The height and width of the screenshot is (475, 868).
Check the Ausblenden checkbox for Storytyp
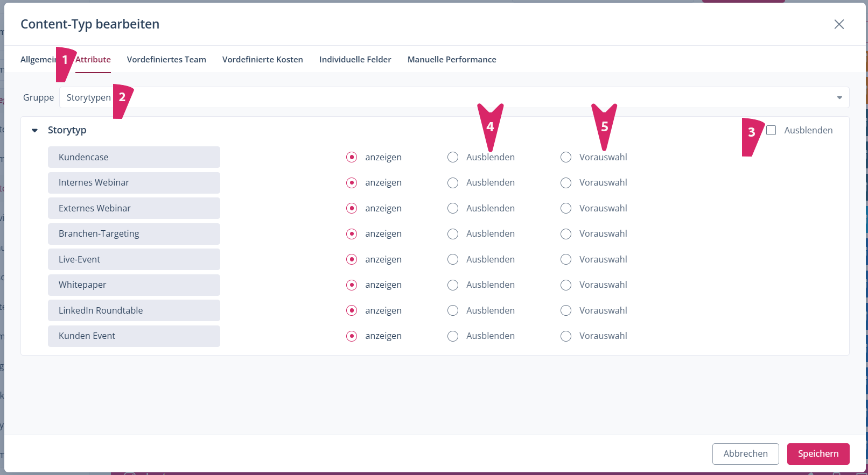[771, 130]
